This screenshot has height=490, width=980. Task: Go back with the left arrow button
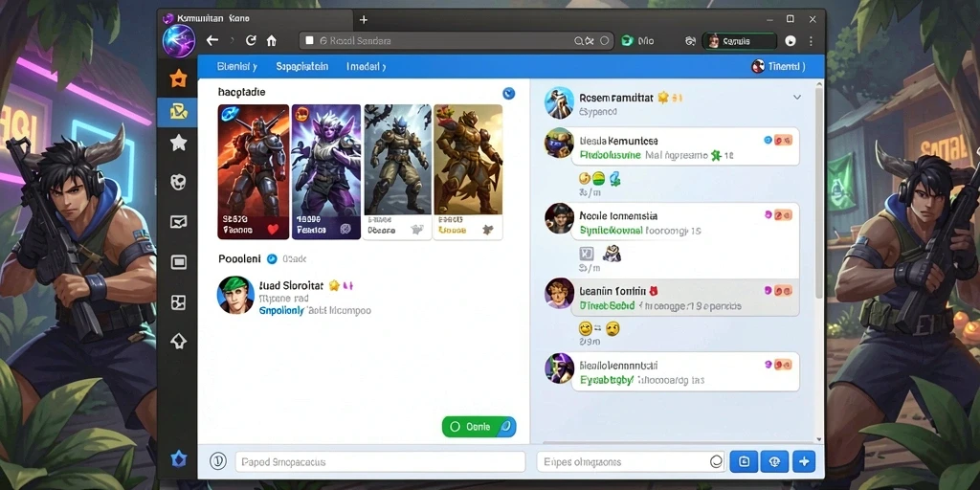point(212,40)
